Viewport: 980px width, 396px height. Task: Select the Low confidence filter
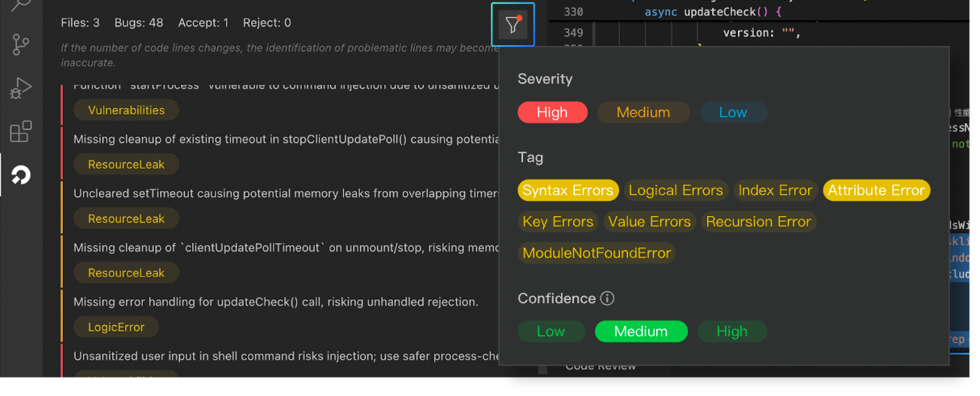click(x=551, y=331)
